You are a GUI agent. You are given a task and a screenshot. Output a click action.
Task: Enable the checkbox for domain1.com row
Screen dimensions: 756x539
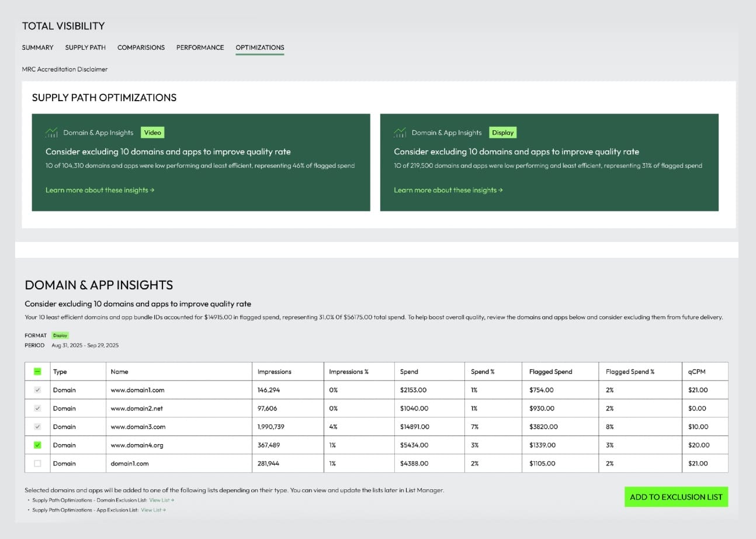tap(38, 463)
